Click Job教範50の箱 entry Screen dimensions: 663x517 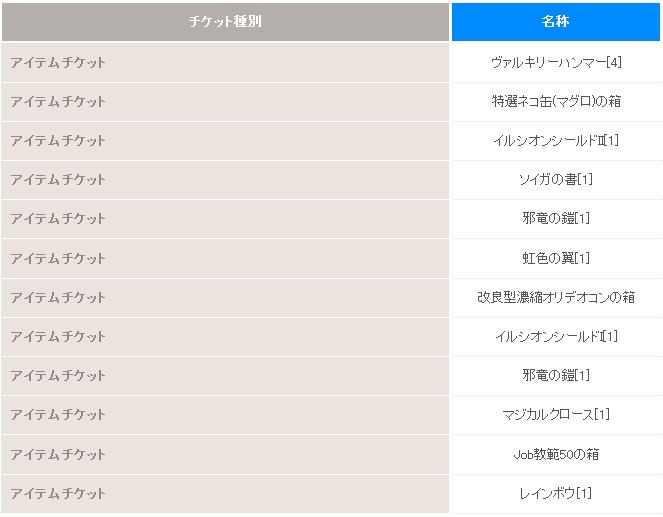[x=556, y=454]
